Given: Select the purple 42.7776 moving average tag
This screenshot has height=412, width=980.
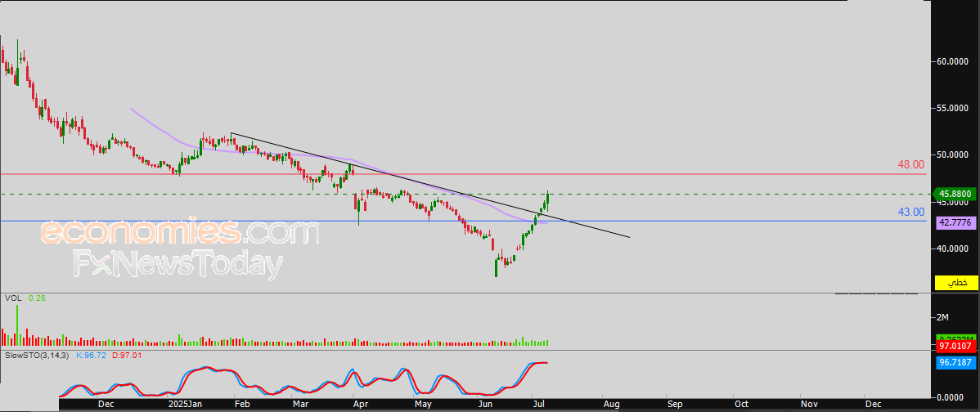Looking at the screenshot, I should tap(955, 222).
